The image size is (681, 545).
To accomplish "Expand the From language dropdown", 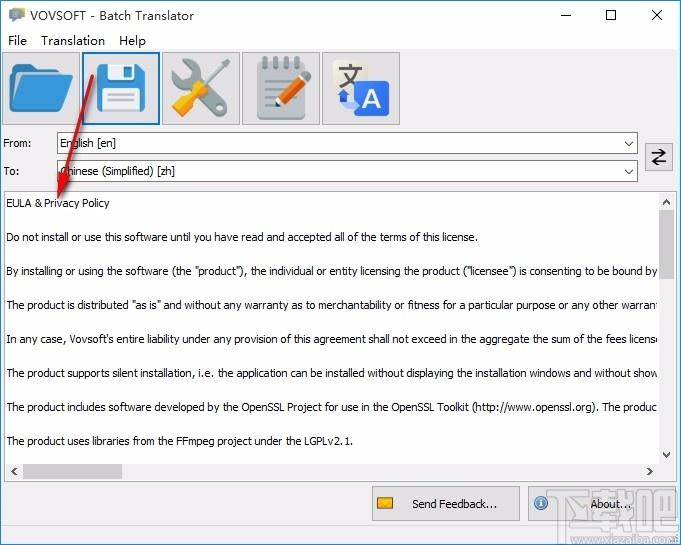I will pyautogui.click(x=628, y=143).
